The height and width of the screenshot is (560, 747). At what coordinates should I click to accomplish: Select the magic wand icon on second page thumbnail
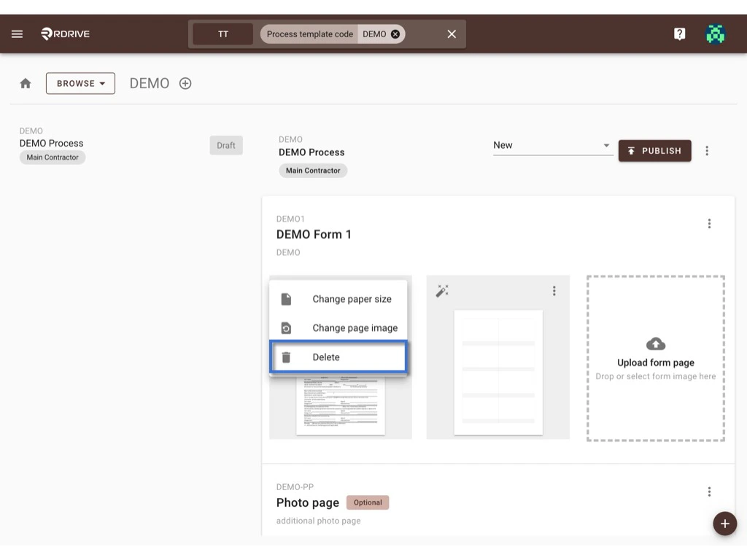click(x=441, y=291)
